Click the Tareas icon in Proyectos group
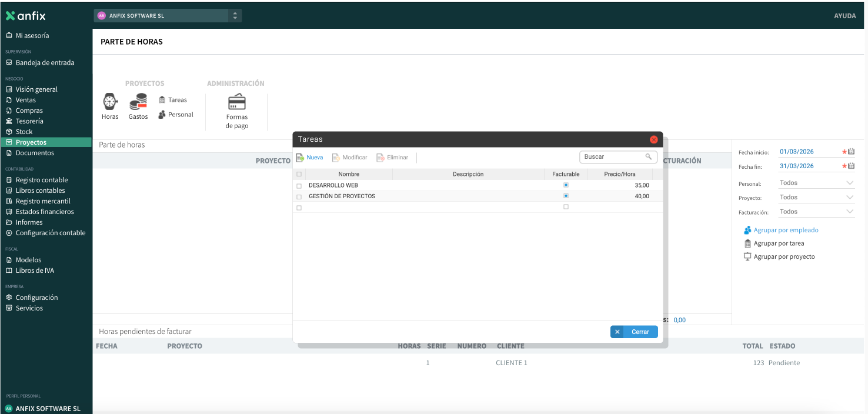This screenshot has height=414, width=868. click(162, 100)
